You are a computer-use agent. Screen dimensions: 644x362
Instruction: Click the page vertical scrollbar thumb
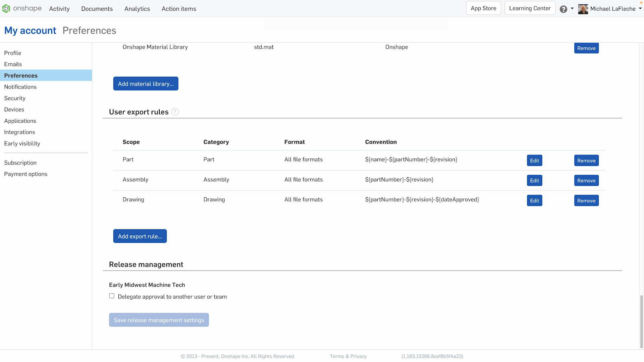(641, 321)
